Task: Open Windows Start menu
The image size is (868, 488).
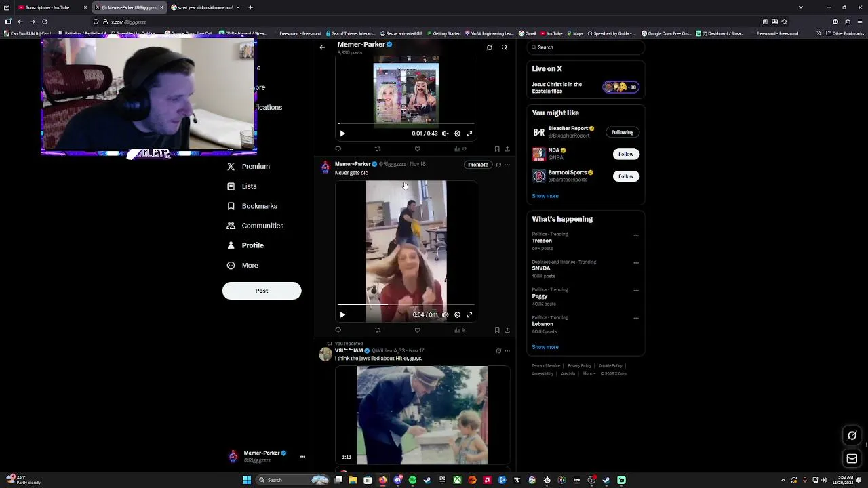Action: [x=247, y=480]
